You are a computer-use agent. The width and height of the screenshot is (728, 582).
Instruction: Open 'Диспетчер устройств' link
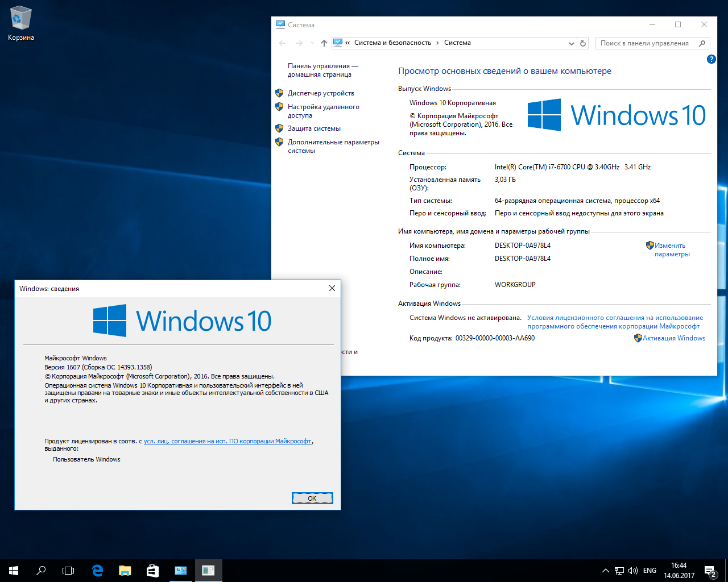(x=321, y=93)
